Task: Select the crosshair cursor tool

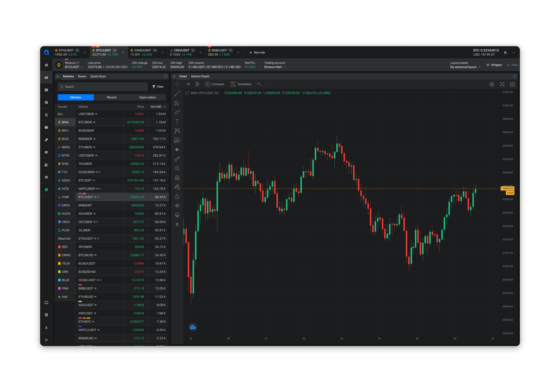Action: click(177, 84)
